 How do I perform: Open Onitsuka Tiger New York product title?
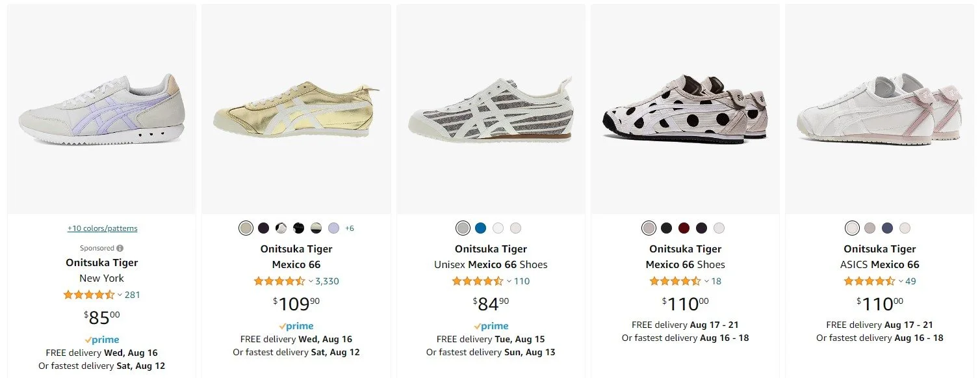102,271
